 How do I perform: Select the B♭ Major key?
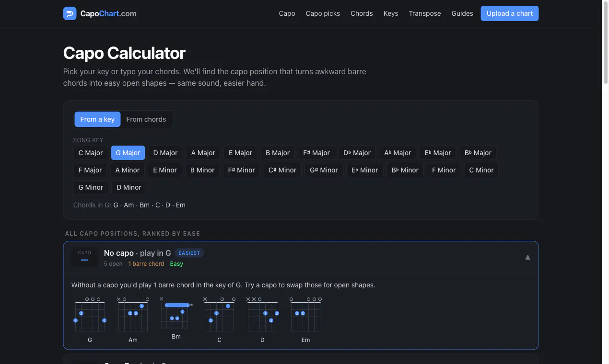478,153
